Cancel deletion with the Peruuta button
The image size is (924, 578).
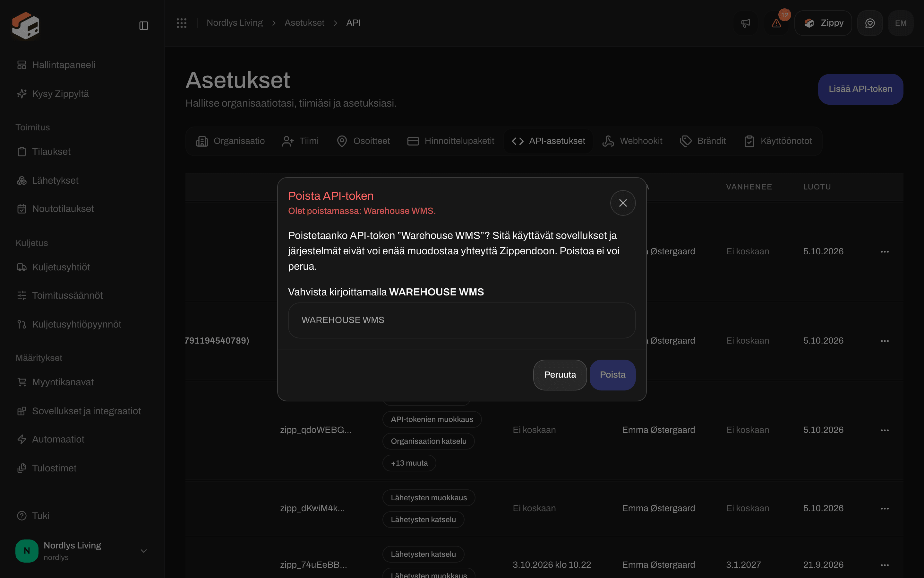(560, 375)
